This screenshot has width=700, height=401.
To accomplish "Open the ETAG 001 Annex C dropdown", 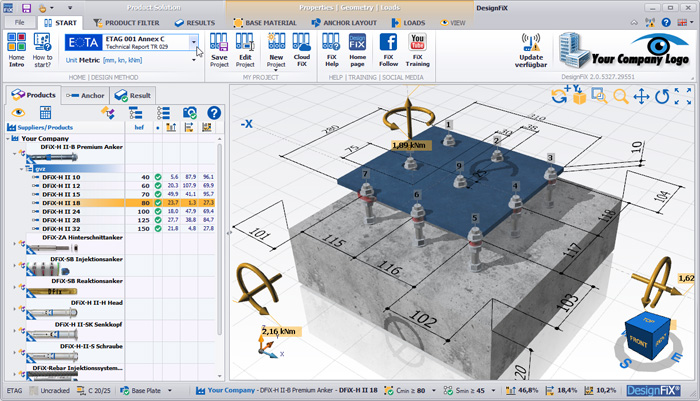I will click(195, 41).
